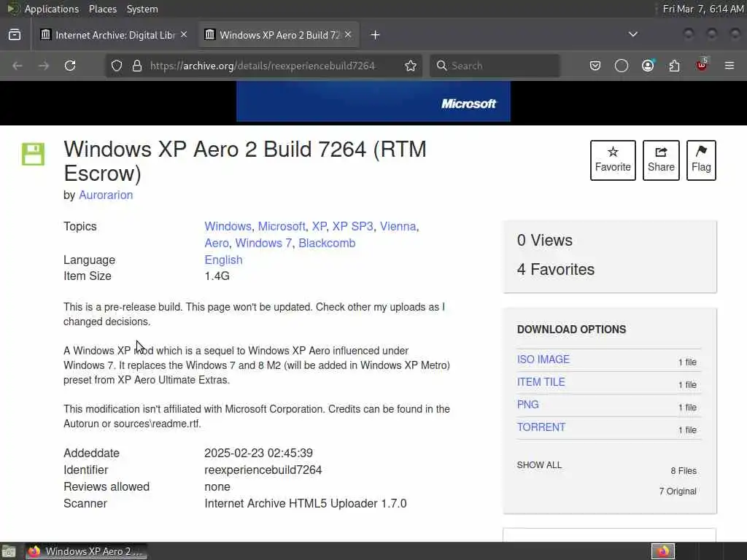Click the Firefox workspace switcher thumbnail

tap(663, 551)
